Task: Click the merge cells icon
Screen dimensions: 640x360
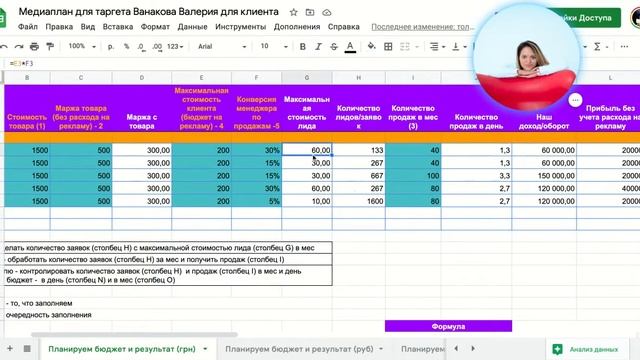Action: [x=404, y=47]
